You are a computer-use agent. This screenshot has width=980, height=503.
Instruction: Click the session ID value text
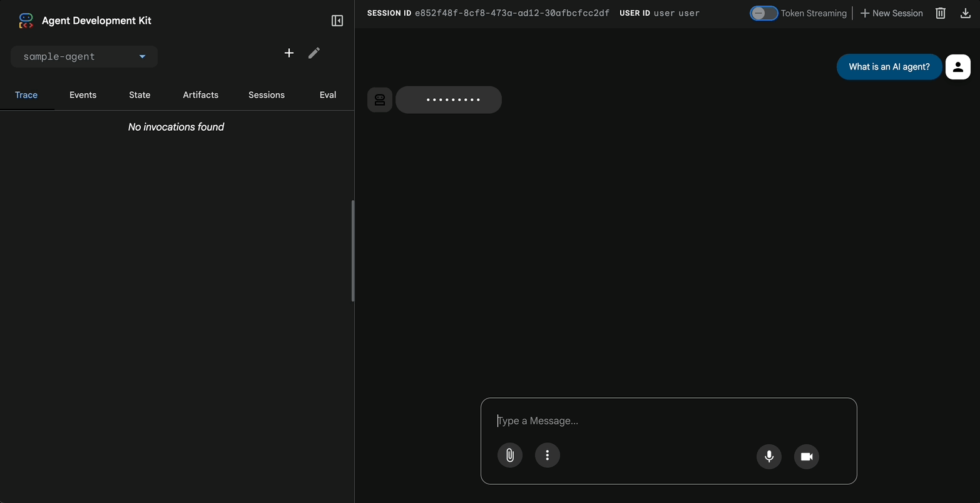[x=512, y=13]
